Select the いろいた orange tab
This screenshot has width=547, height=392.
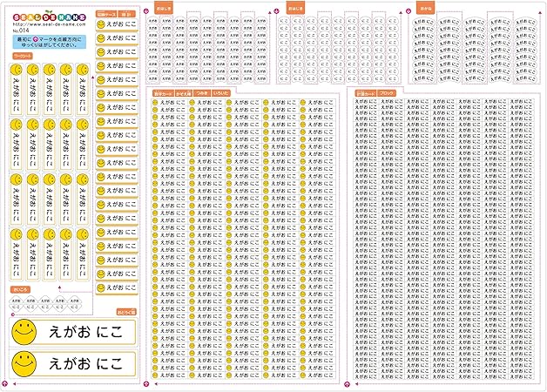(x=221, y=93)
